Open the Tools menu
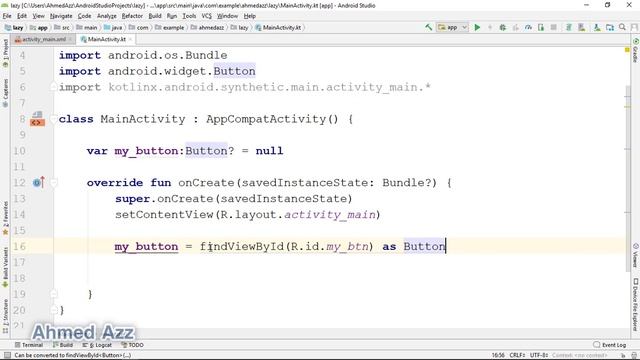 [189, 16]
